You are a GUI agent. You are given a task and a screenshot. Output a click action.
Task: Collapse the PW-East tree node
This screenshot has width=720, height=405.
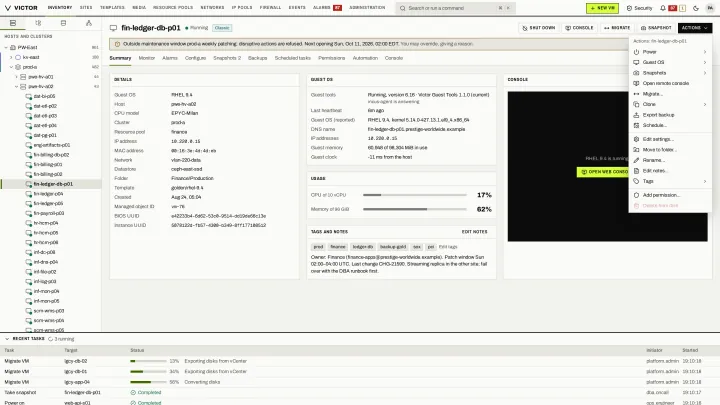(6, 47)
